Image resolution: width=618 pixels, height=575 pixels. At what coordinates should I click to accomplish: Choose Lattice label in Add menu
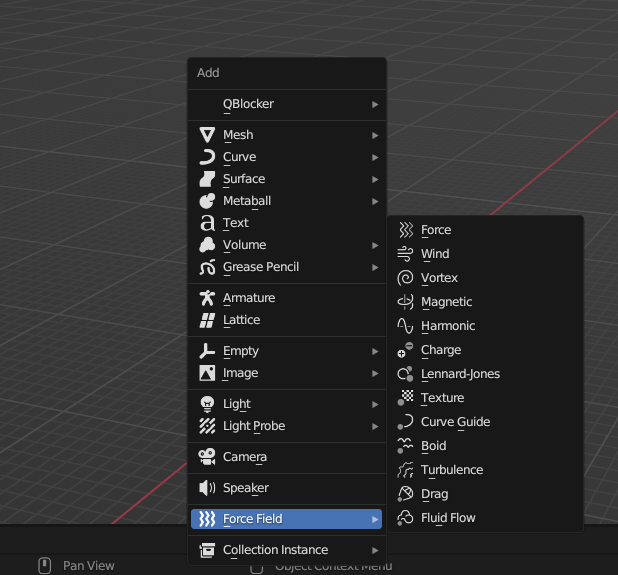(242, 320)
